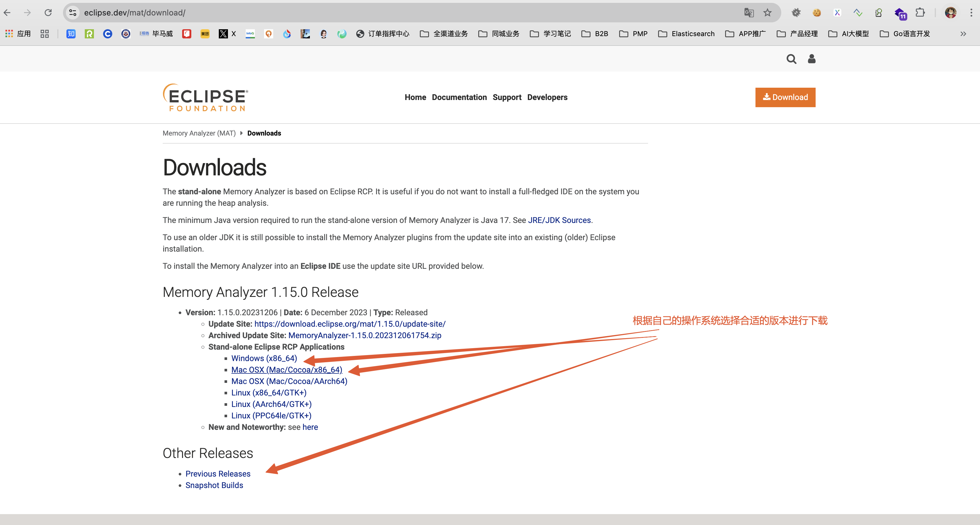This screenshot has width=980, height=525.
Task: Click the browser reload icon
Action: point(48,13)
